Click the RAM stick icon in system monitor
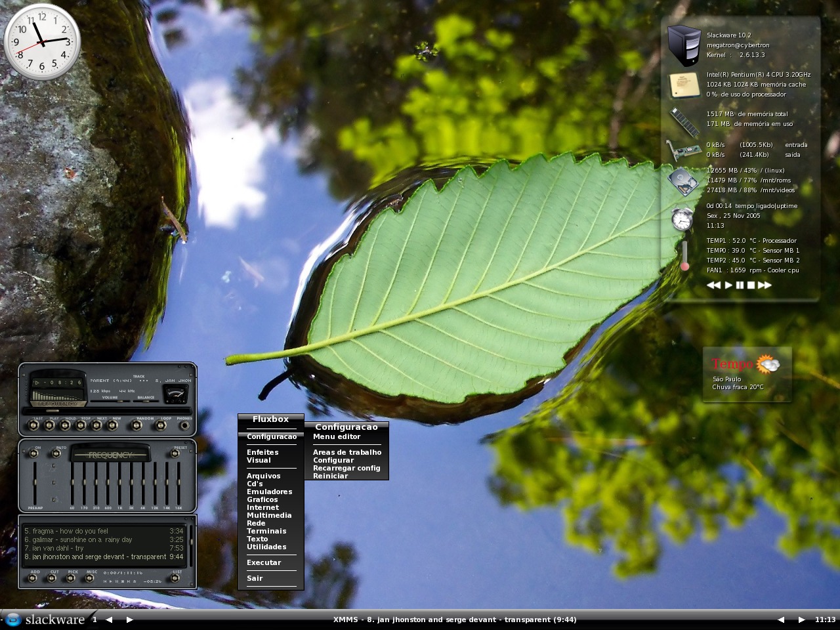Image resolution: width=840 pixels, height=630 pixels. tap(684, 122)
